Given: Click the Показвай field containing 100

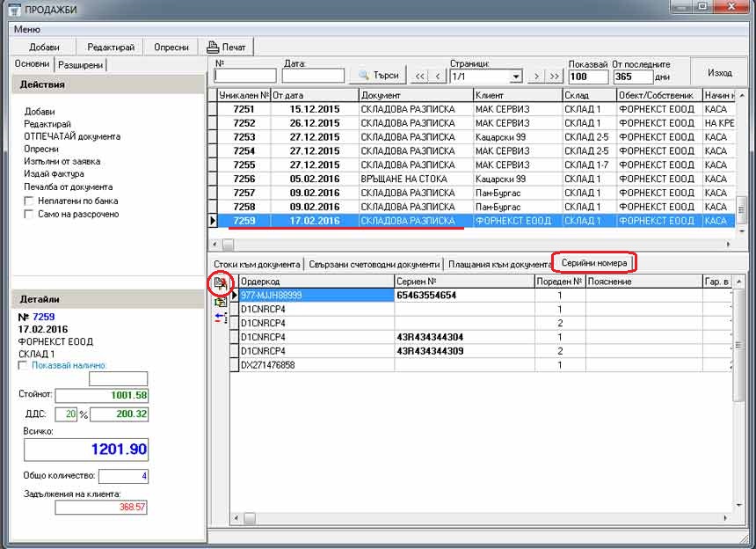Looking at the screenshot, I should [588, 77].
